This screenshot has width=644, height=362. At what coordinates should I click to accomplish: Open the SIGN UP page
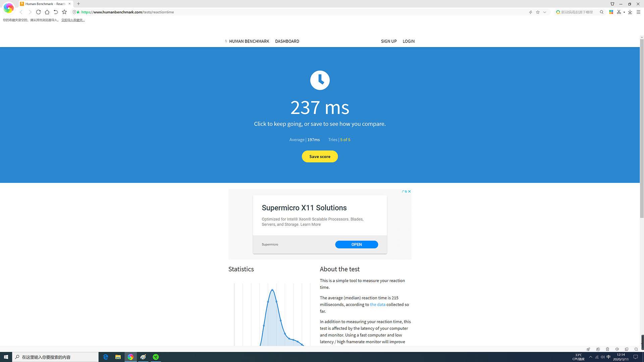(x=388, y=41)
